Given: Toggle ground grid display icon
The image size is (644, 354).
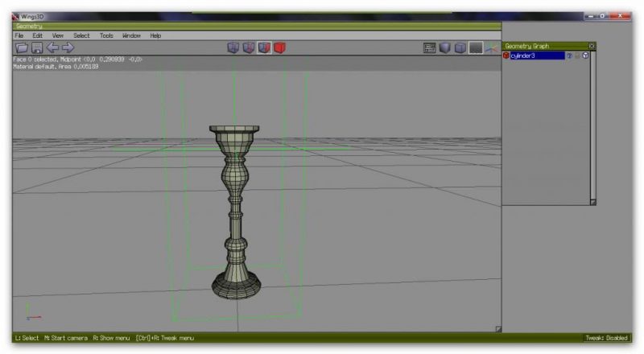Looking at the screenshot, I should point(476,48).
